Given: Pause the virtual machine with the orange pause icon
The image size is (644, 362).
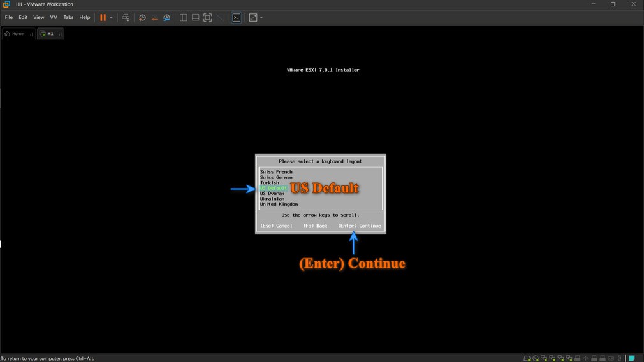Looking at the screenshot, I should click(x=103, y=18).
